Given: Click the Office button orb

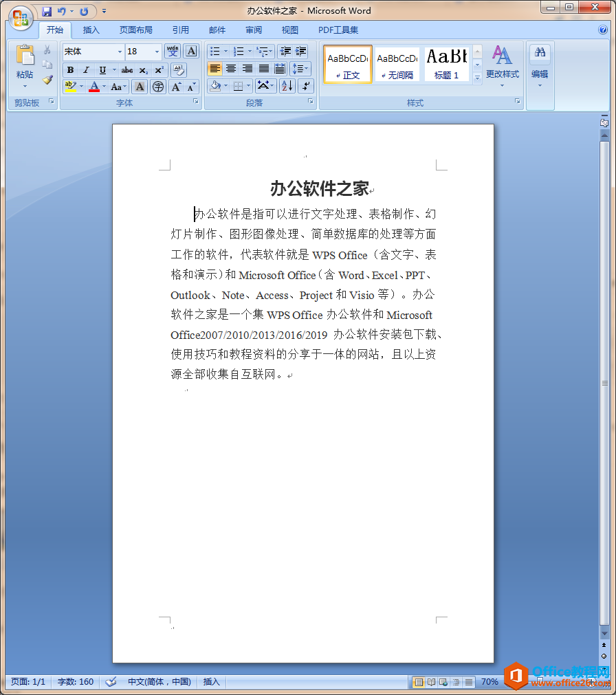Looking at the screenshot, I should [21, 18].
